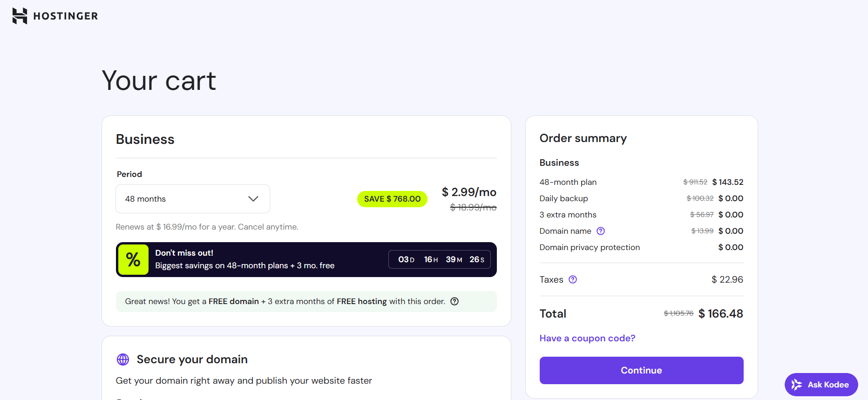Click the SAVE $ 768.00 badge

coord(392,199)
